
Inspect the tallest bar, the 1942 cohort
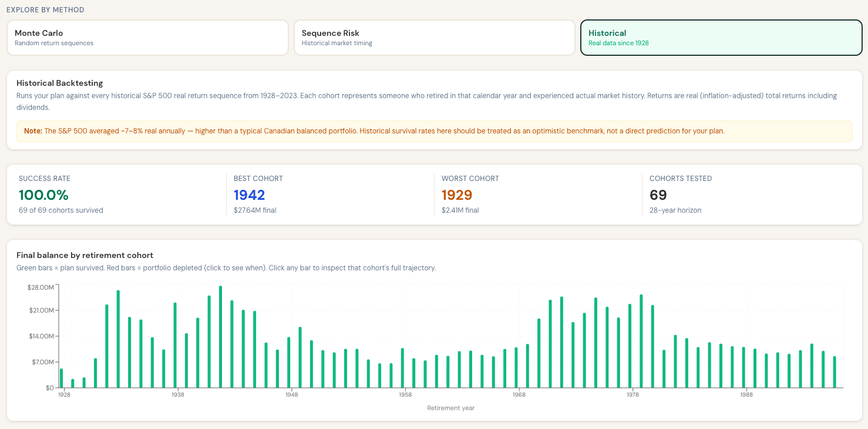[x=220, y=337]
